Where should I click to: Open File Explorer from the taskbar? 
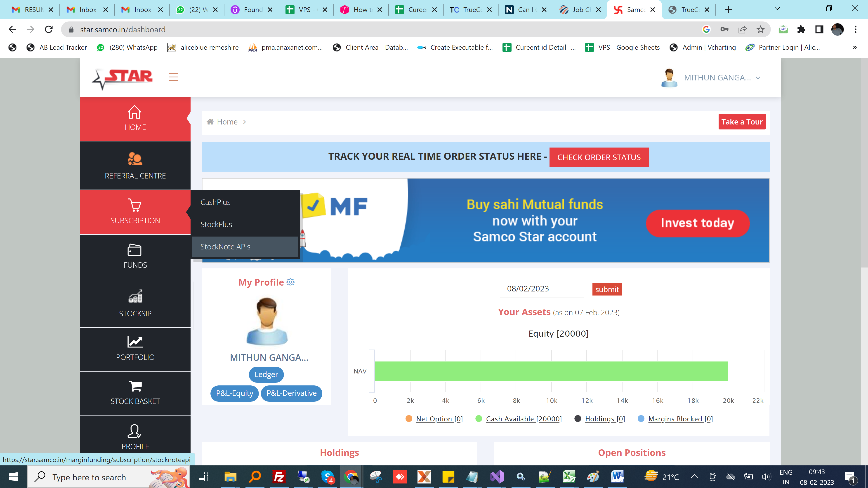click(231, 476)
